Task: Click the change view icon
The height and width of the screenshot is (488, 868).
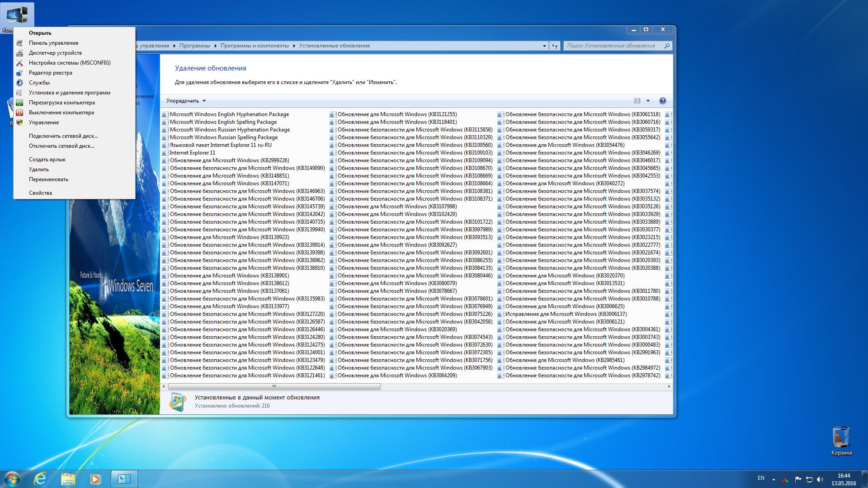Action: (x=637, y=101)
